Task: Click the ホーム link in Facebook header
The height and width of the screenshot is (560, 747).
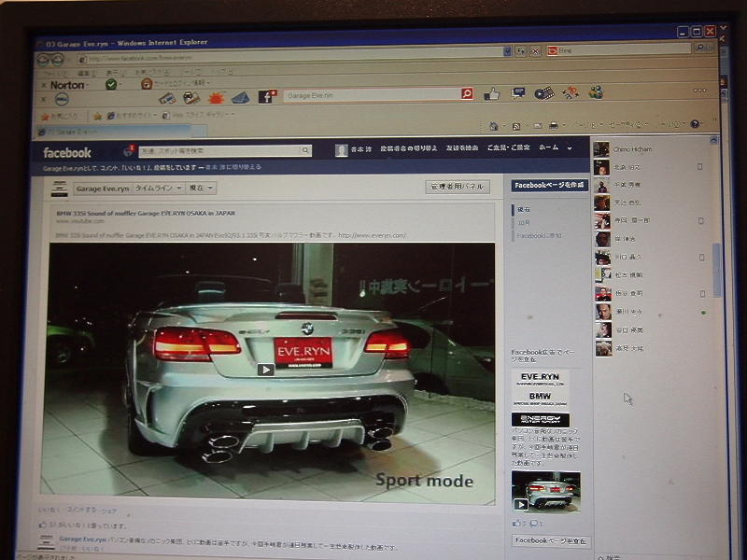Action: (549, 147)
